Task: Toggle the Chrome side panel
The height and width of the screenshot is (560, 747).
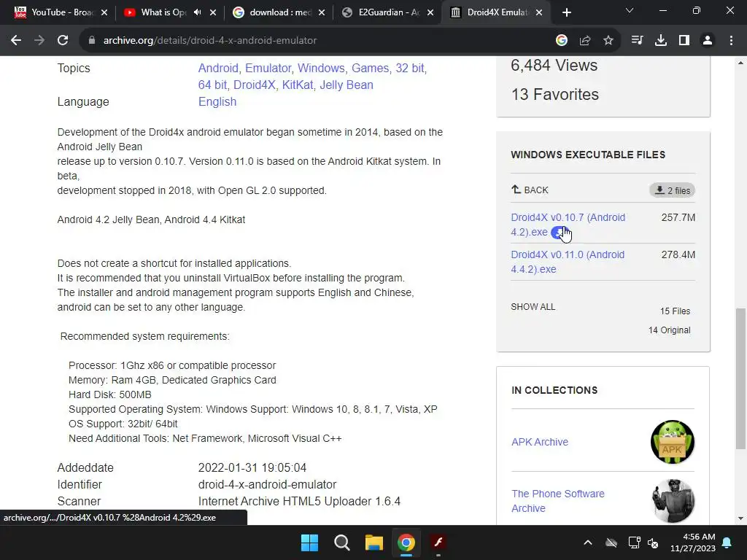Action: click(x=684, y=41)
